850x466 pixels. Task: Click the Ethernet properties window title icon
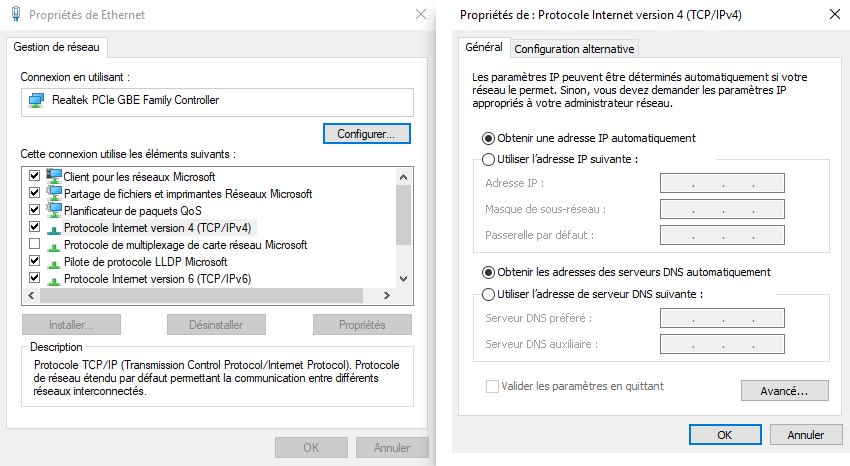[x=16, y=15]
